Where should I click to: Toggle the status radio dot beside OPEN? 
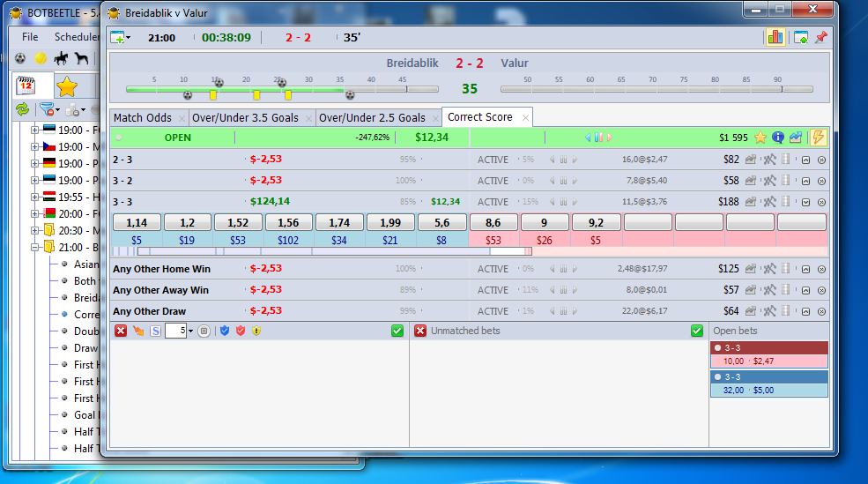tap(118, 138)
